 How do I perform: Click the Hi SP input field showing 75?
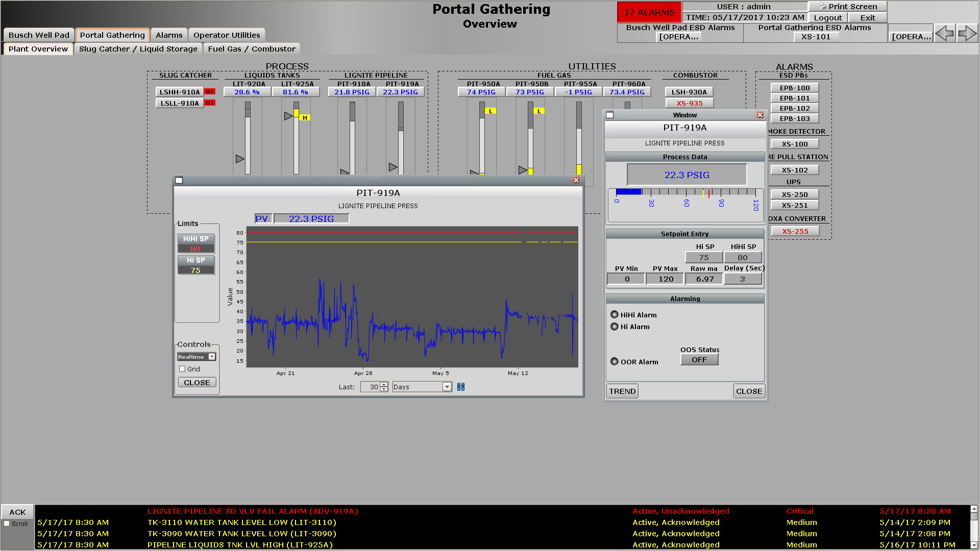704,257
